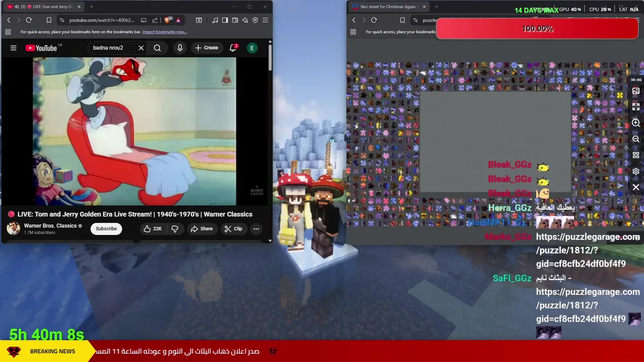Share the YouTube page URL from address bar
Viewport: 644px width, 362px height.
(x=154, y=20)
